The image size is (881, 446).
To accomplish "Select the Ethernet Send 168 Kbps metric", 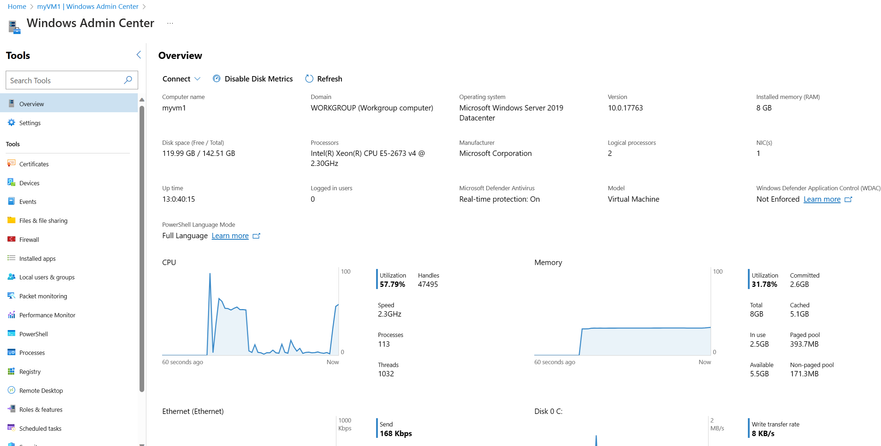I will (x=394, y=429).
